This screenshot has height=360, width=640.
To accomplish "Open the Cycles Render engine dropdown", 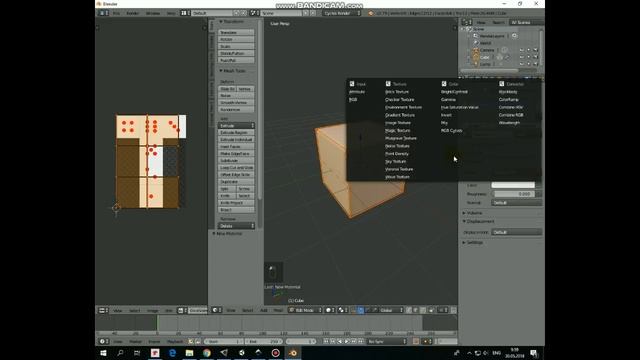I will [x=342, y=13].
